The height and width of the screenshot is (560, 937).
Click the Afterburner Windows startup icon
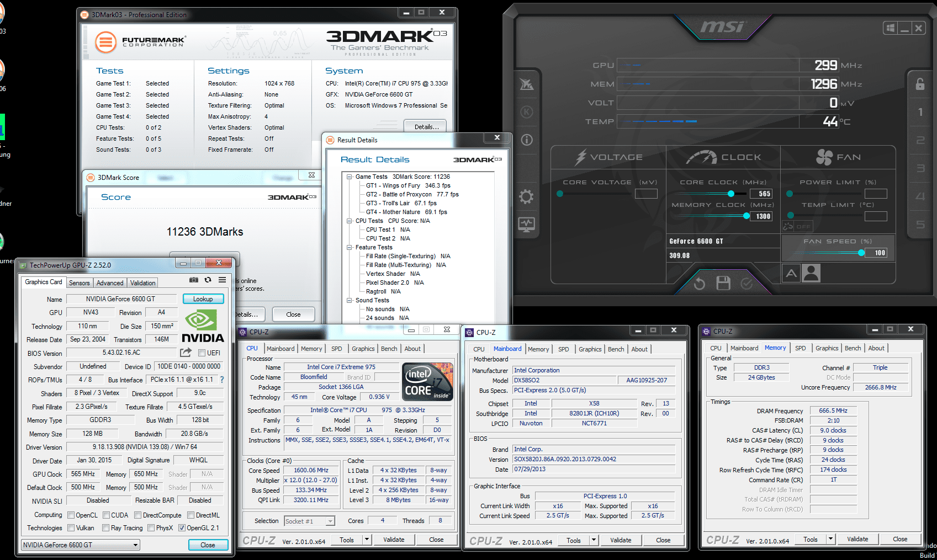[x=890, y=28]
